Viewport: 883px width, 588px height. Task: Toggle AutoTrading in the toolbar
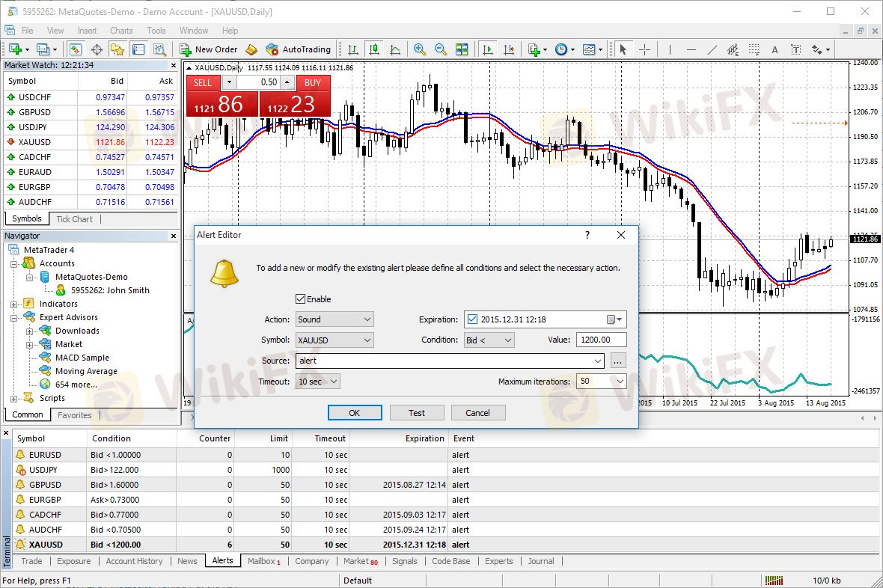tap(298, 49)
